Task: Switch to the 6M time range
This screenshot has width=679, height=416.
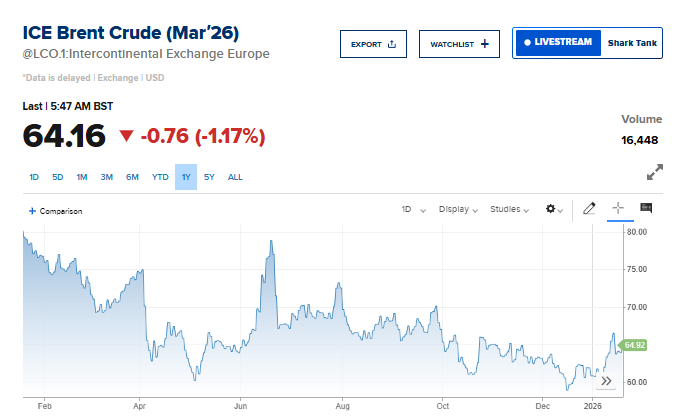Action: pos(132,178)
